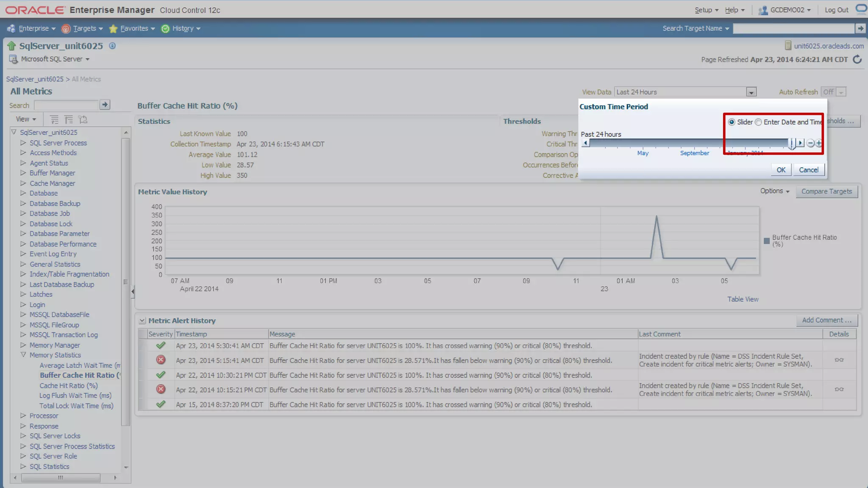
Task: Click the collapse all tree icon
Action: [x=69, y=119]
